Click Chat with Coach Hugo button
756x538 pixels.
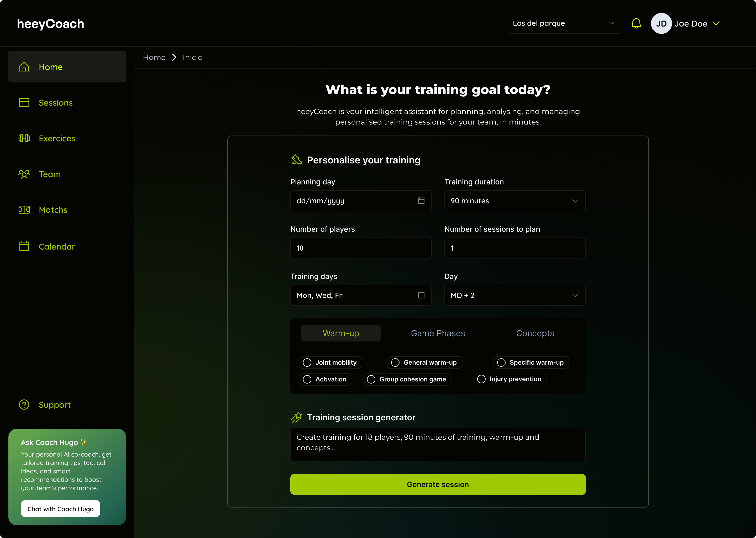point(61,509)
